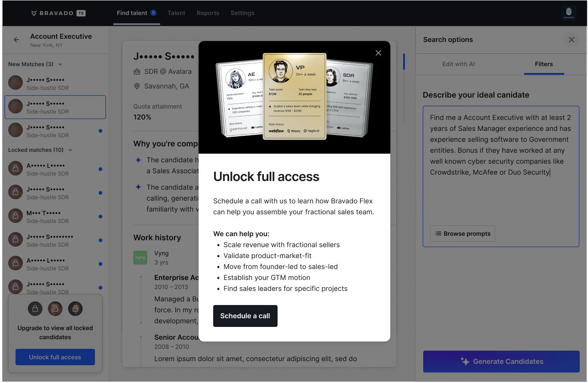Collapse the Locked matches (10) section
Viewport: 588px width, 383px height.
tap(70, 150)
